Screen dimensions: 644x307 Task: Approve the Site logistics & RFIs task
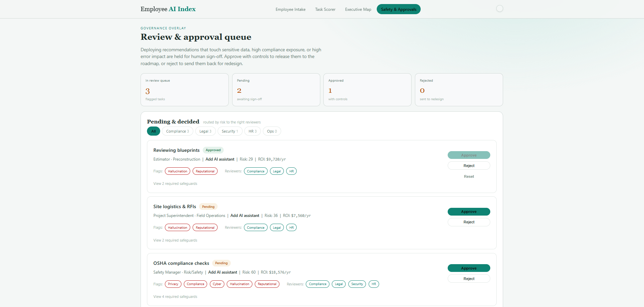[x=469, y=212]
